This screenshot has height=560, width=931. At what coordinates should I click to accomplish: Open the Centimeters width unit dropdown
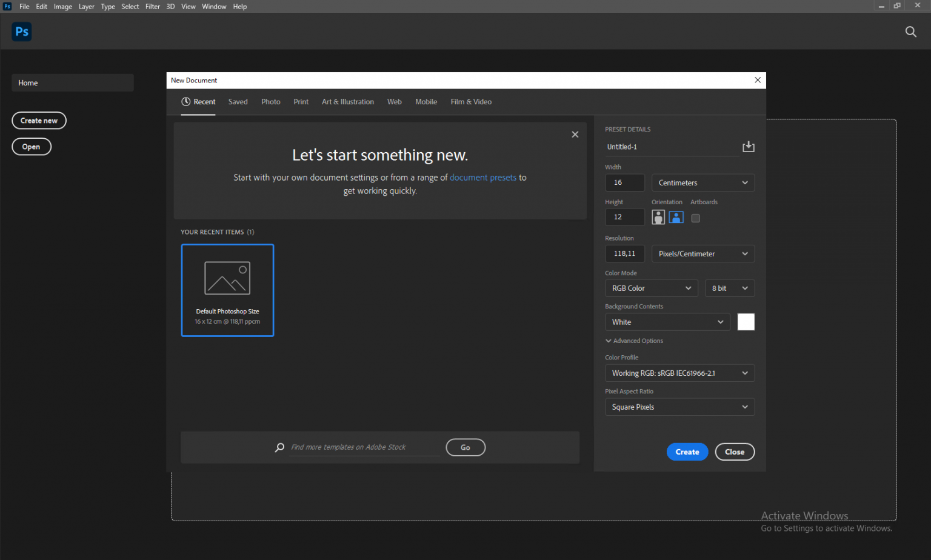point(703,182)
